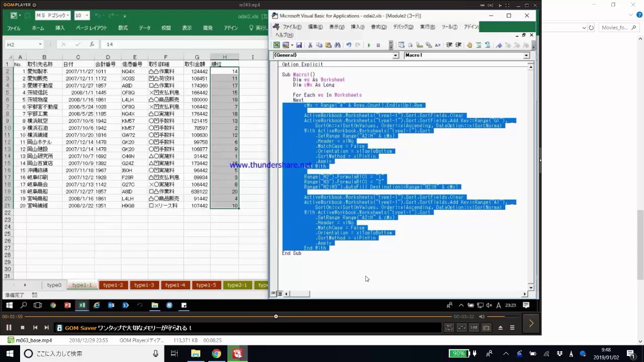Click the Toggle Breakpoint hand icon

tap(469, 45)
